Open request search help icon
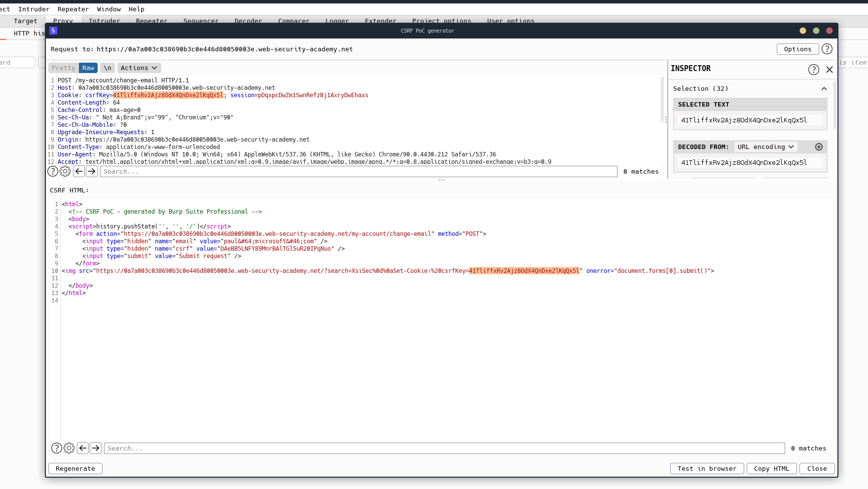868x489 pixels. (x=53, y=171)
